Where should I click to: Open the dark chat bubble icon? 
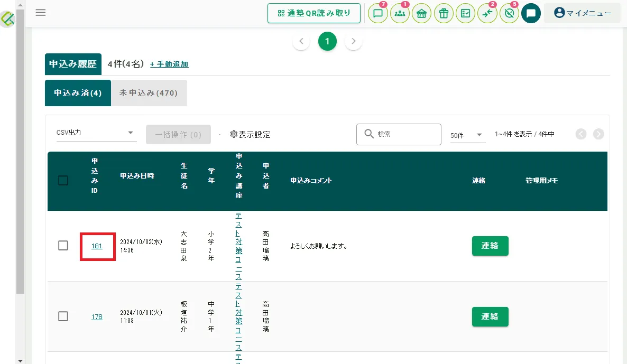(x=531, y=13)
